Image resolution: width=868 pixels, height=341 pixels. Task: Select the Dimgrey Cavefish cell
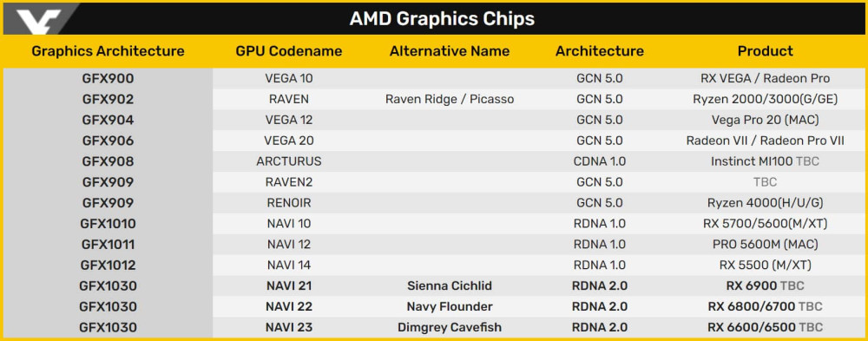(x=450, y=327)
